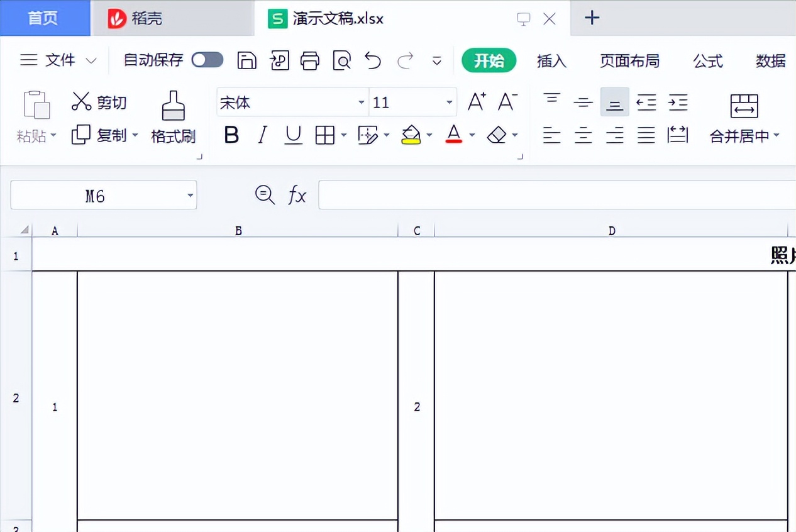The width and height of the screenshot is (796, 532).
Task: Click the Paste clipboard icon
Action: coord(36,104)
